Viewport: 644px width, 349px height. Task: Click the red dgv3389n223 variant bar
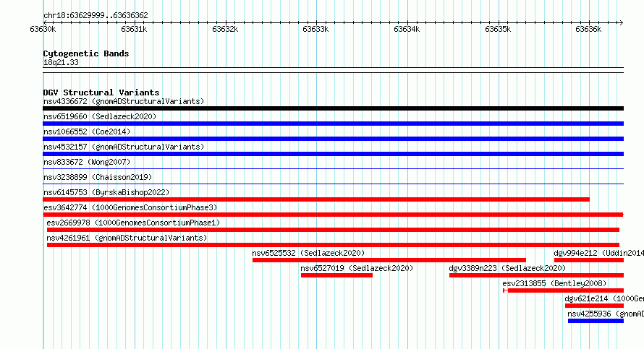536,275
